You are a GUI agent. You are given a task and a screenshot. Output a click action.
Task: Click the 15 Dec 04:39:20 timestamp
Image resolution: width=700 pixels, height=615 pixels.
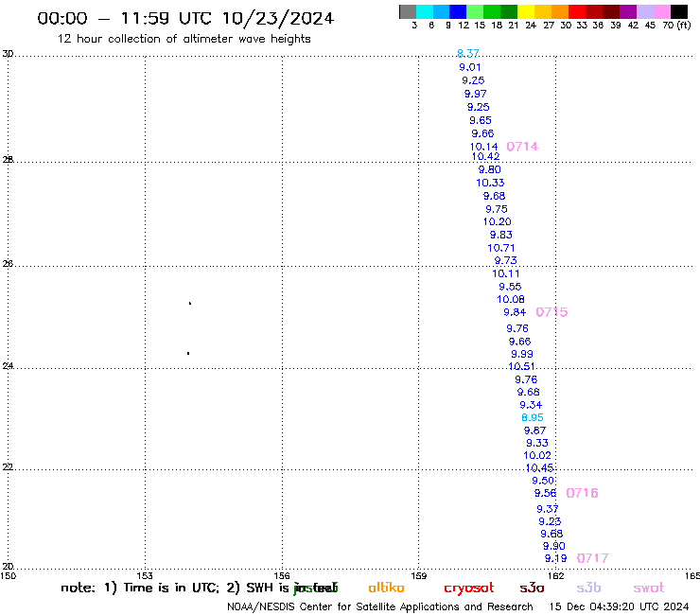point(620,606)
